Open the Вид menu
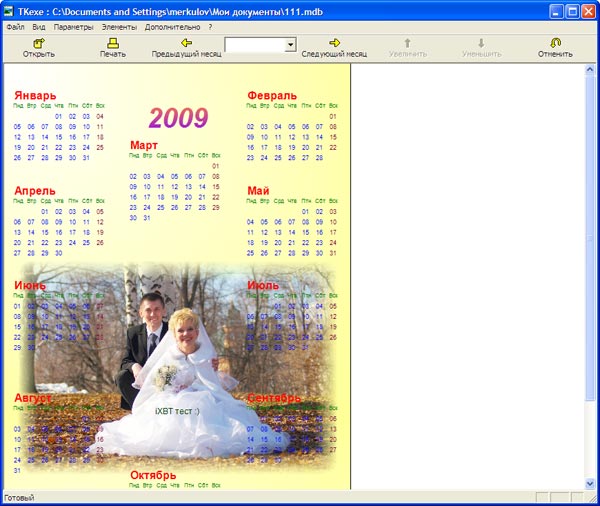This screenshot has height=506, width=600. pyautogui.click(x=39, y=27)
